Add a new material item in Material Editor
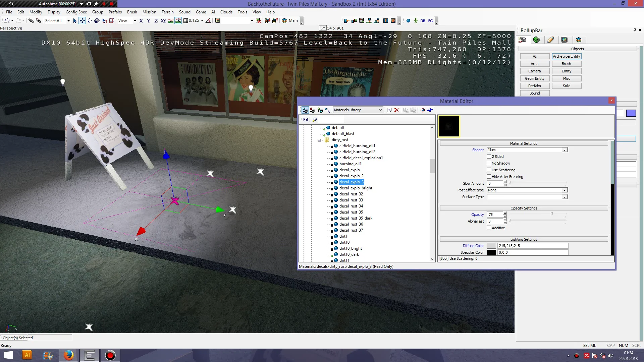This screenshot has width=644, height=362. pos(389,110)
